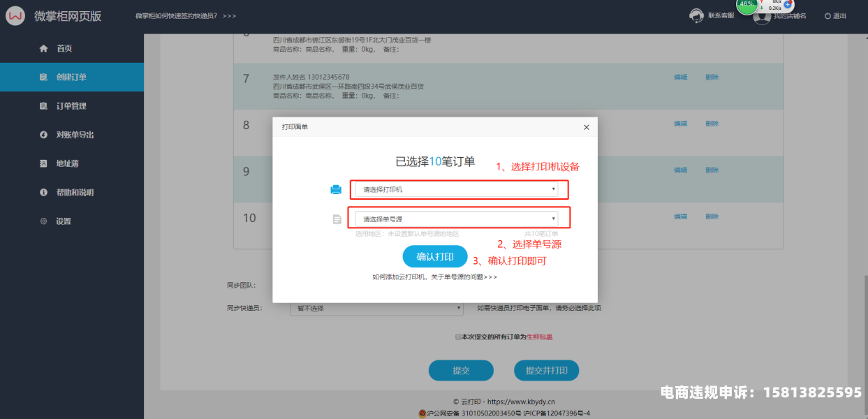The image size is (868, 419).
Task: Click the 订单管理 sidebar icon
Action: tap(43, 106)
